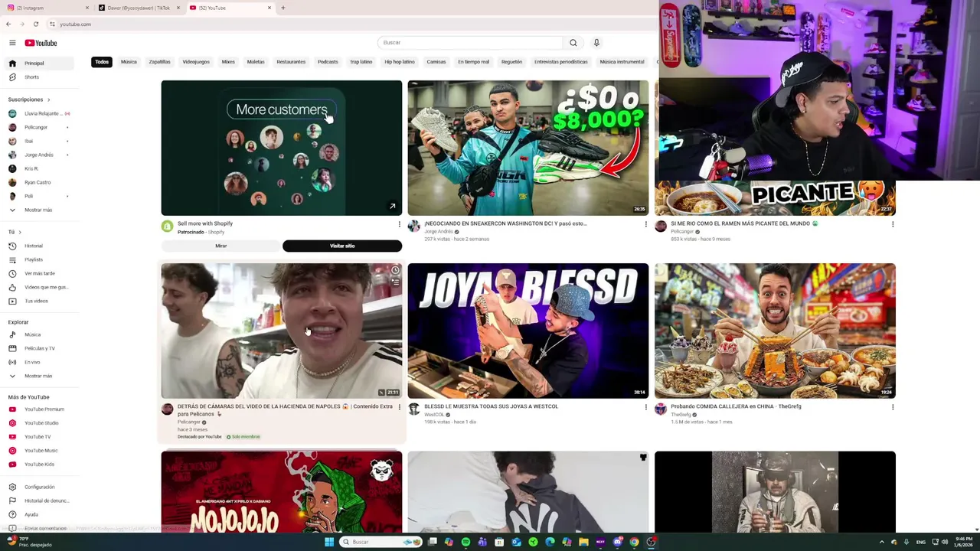980x551 pixels.
Task: Open Spotify from the taskbar
Action: pyautogui.click(x=465, y=542)
